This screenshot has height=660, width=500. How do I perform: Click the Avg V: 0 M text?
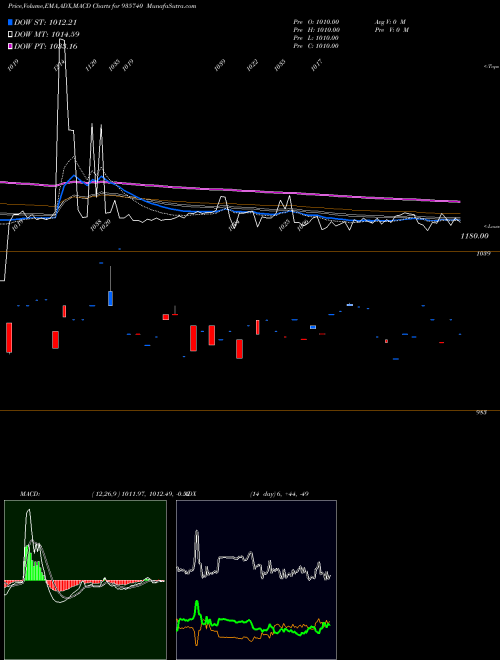coord(390,22)
